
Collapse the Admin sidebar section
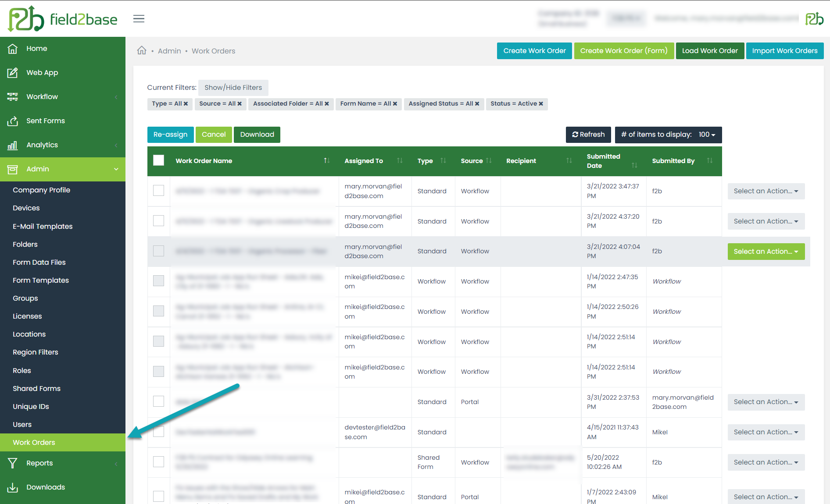click(x=116, y=169)
